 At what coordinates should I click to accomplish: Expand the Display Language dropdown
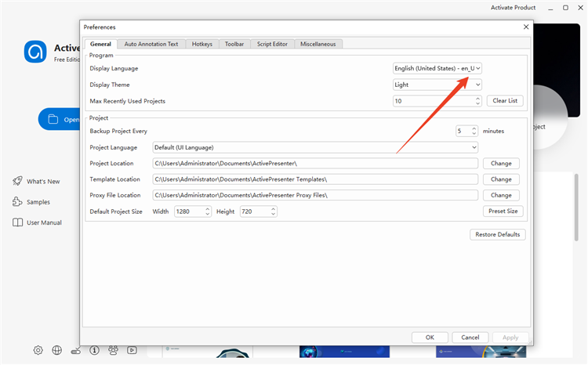coord(437,68)
